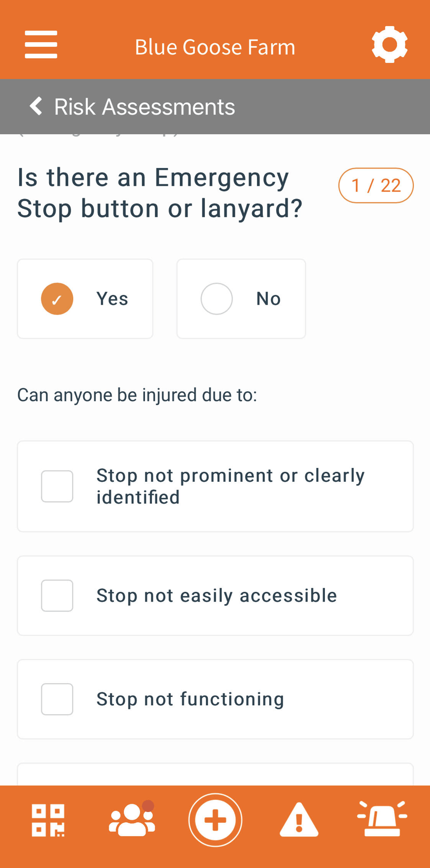Open hazards via the warning triangle icon
This screenshot has width=430, height=868.
pos(299,819)
